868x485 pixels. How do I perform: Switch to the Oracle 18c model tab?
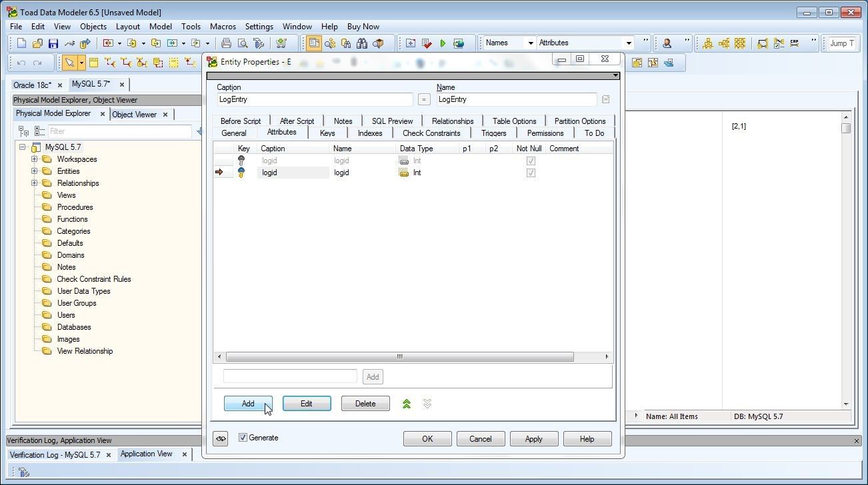[33, 85]
